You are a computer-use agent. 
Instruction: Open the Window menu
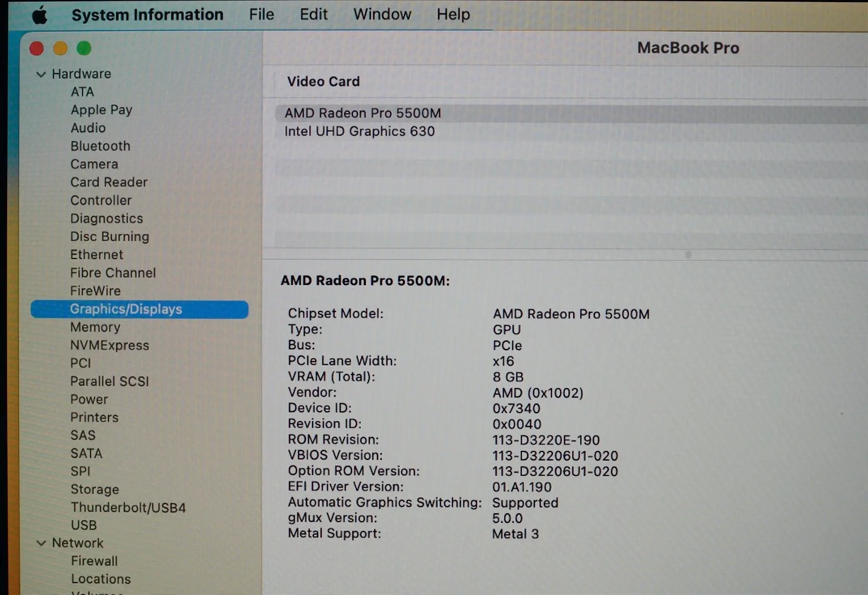point(382,15)
